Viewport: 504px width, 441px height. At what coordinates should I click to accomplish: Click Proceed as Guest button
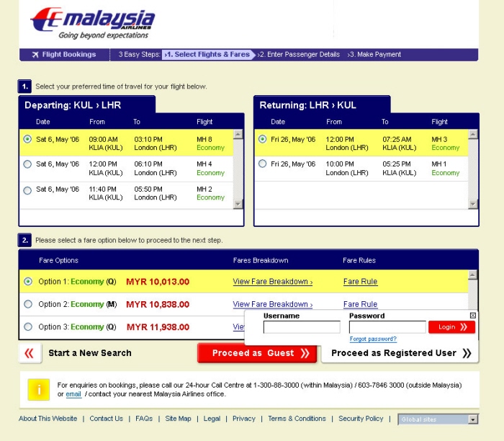(257, 353)
